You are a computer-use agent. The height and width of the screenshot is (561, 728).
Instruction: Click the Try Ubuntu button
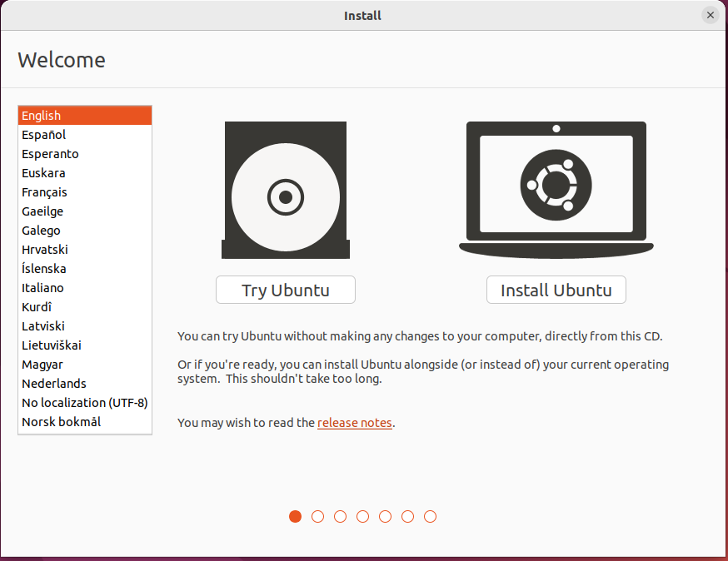pyautogui.click(x=286, y=290)
